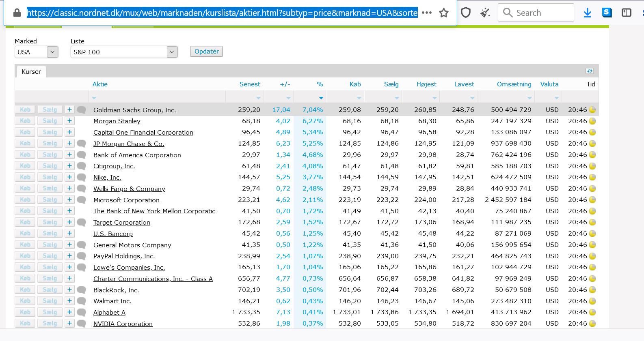Open the Marked USA dropdown
The width and height of the screenshot is (644, 341).
pyautogui.click(x=36, y=52)
